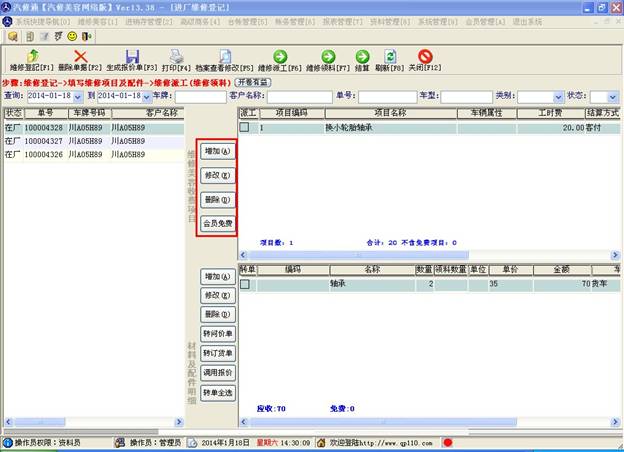Screen dimensions: 624x452
Task: Click the 关闭[F12] red stop icon
Action: [x=425, y=62]
